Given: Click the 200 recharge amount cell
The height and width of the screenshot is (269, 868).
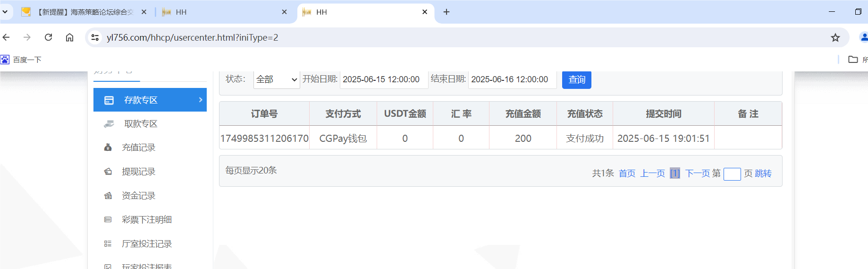Looking at the screenshot, I should click(x=523, y=138).
